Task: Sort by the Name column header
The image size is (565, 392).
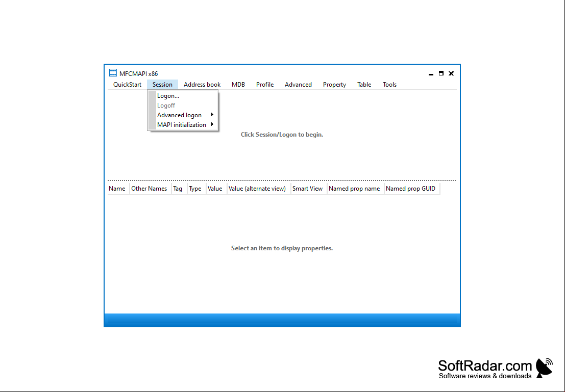Action: [x=118, y=189]
